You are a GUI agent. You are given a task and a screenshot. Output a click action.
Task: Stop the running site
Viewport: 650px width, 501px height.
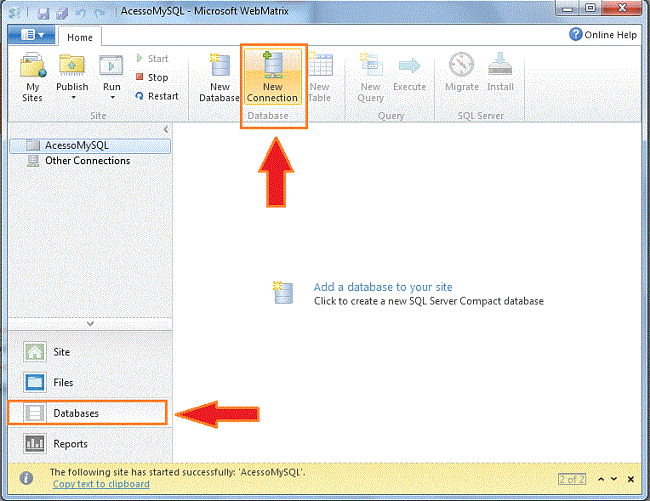[152, 77]
